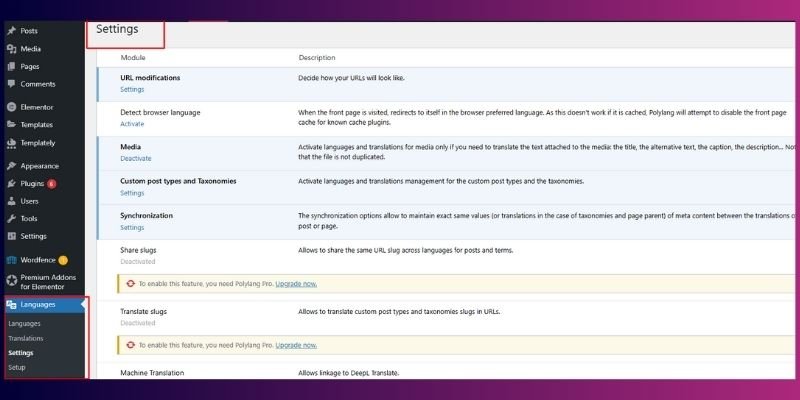Open Settings for Custom post types and Taxonomies
The height and width of the screenshot is (400, 800).
132,193
